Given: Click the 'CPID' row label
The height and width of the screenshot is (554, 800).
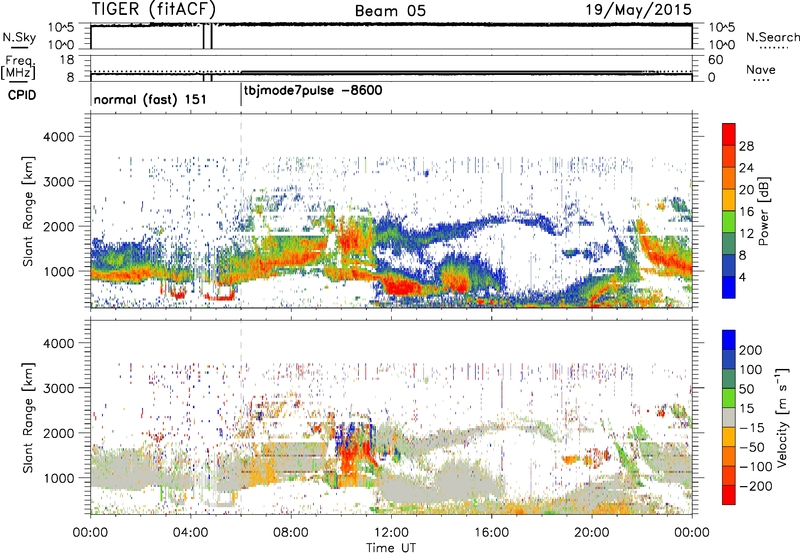Looking at the screenshot, I should (22, 95).
